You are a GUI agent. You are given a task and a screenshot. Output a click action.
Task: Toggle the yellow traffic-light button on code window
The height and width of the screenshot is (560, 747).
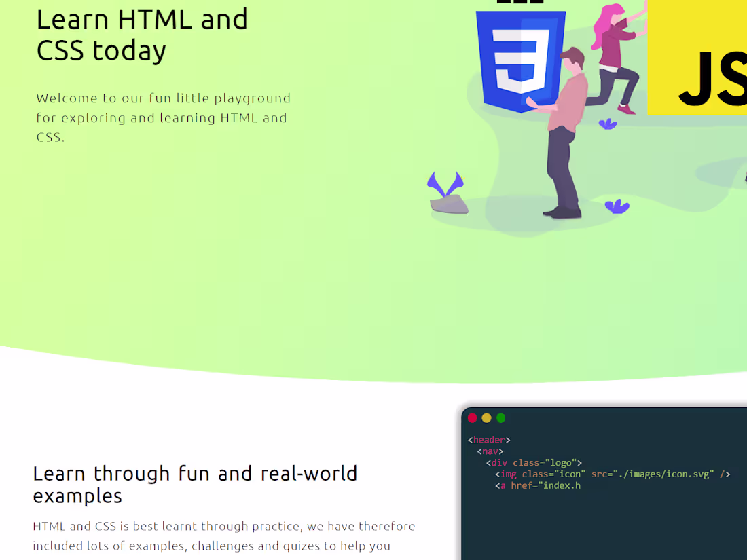click(x=487, y=417)
